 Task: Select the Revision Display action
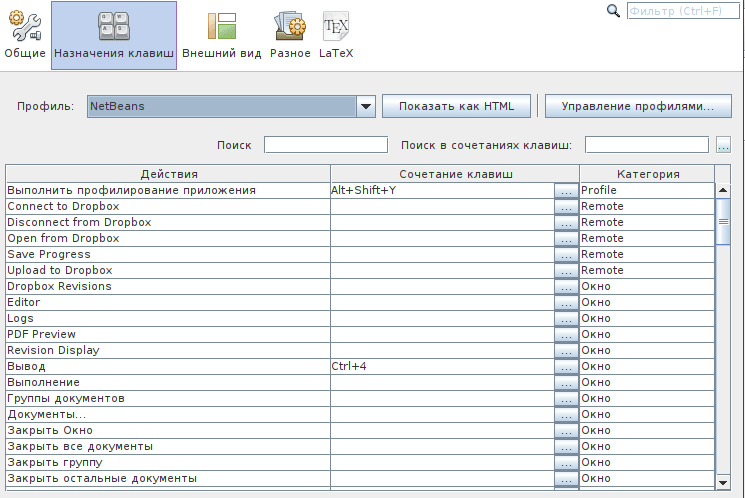click(x=168, y=350)
